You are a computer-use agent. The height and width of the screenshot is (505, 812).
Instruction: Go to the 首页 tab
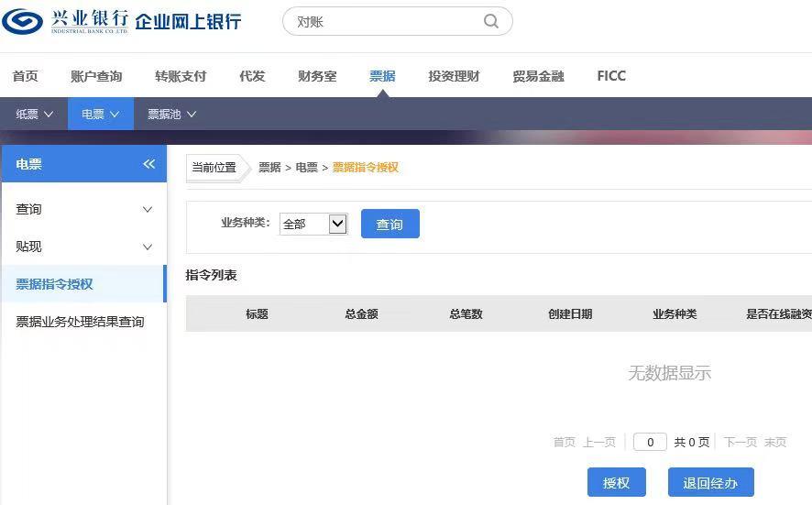click(x=26, y=76)
